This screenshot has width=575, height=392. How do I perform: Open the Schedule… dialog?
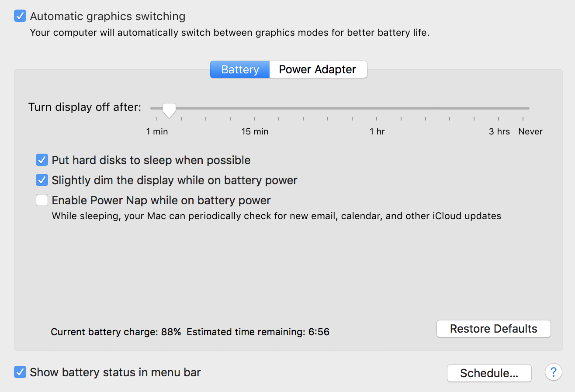tap(489, 373)
